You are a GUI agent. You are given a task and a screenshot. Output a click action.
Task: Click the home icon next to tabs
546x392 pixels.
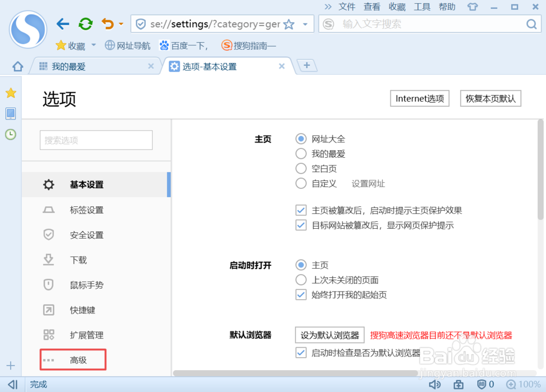tap(17, 66)
